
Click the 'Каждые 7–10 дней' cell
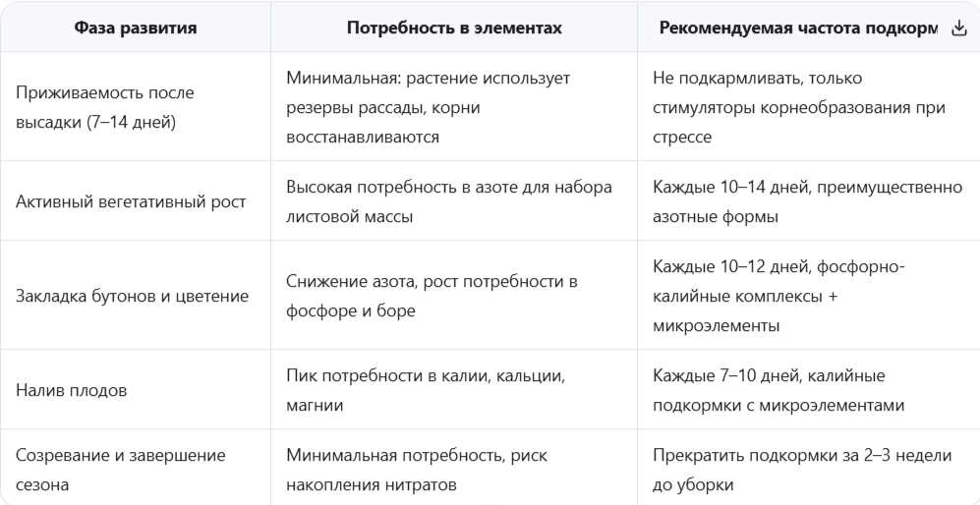click(x=809, y=390)
